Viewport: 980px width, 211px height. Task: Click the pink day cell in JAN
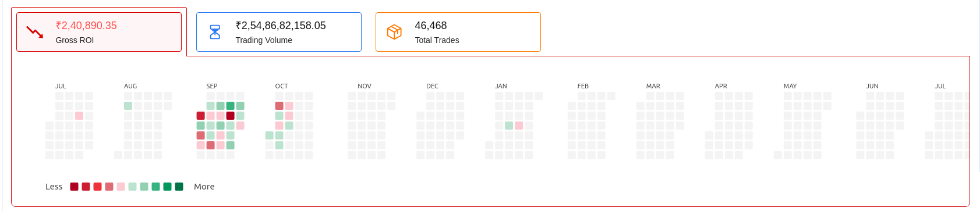pos(519,126)
